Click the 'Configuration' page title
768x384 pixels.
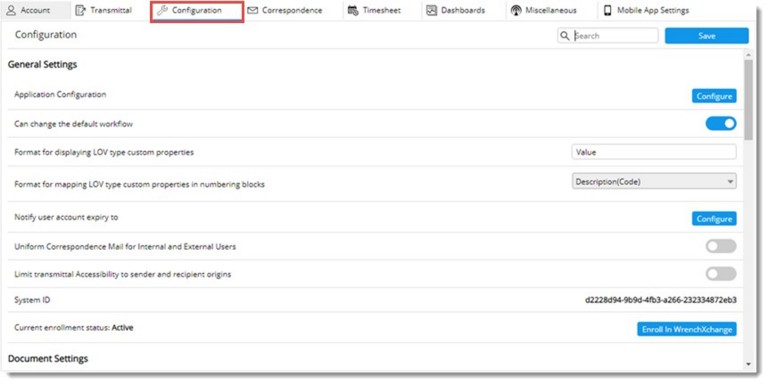click(46, 35)
